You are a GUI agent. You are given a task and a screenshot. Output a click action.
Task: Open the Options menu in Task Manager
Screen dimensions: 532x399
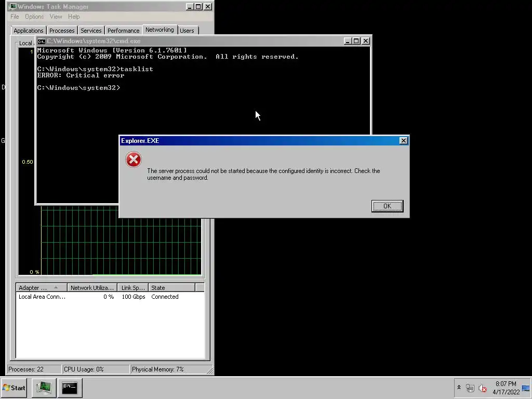point(34,17)
